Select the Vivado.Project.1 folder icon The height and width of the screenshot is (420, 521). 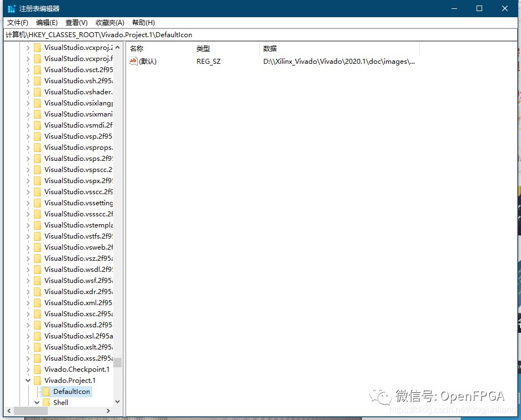[x=38, y=381]
